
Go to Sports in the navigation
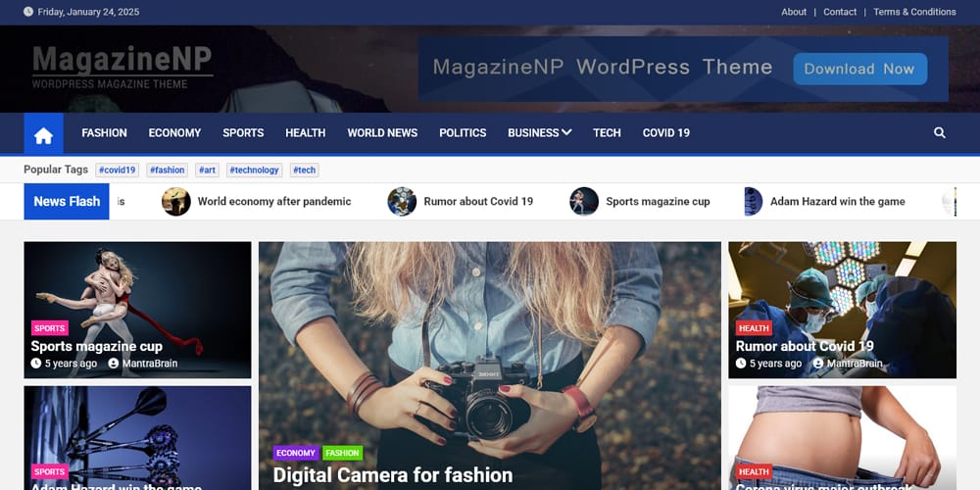pos(243,132)
